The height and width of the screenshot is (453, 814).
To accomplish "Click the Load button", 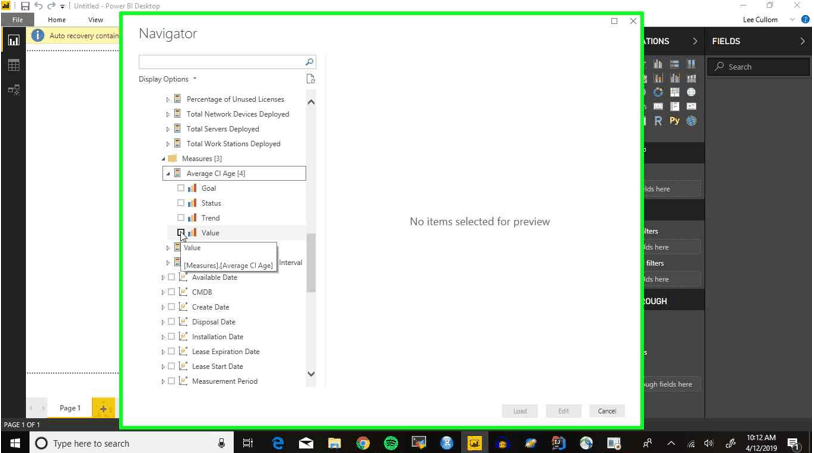I will tap(520, 411).
